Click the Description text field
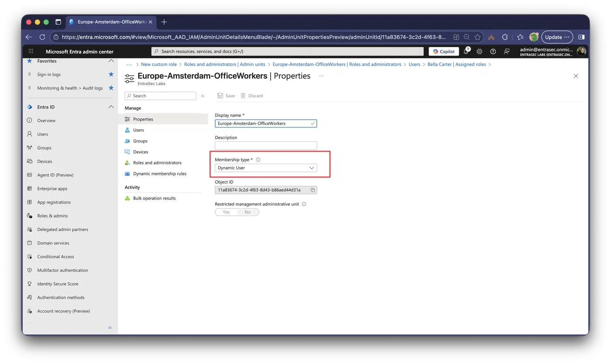The image size is (611, 364). coord(266,146)
